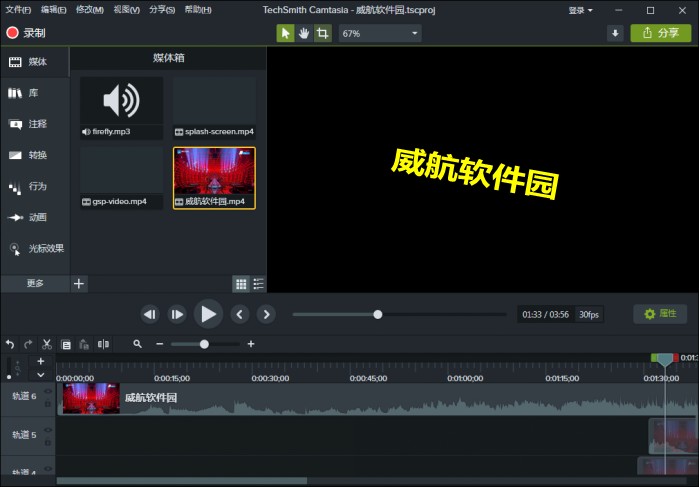Click the green 分享 share button

point(660,33)
